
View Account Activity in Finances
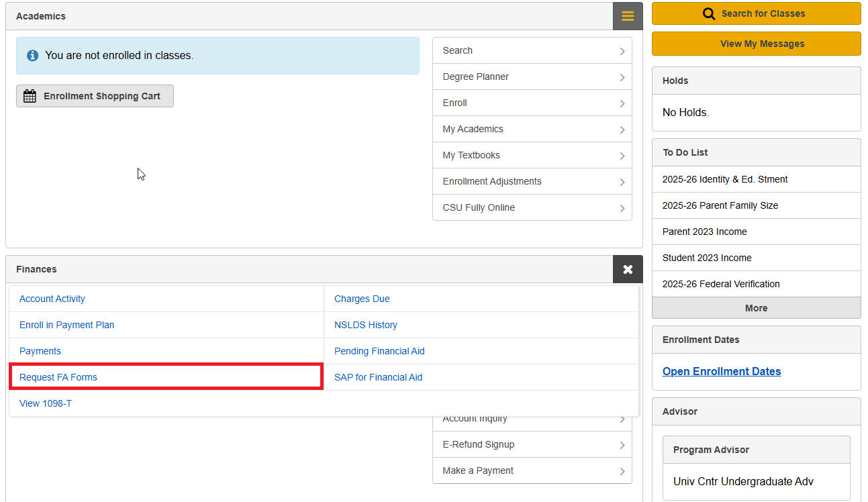pos(52,299)
